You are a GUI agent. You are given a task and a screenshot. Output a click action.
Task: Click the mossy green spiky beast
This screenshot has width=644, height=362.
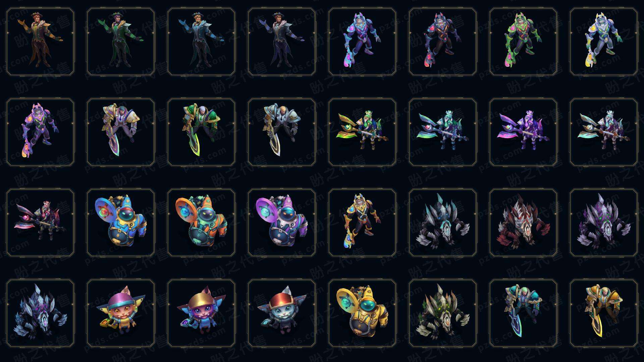tap(443, 313)
